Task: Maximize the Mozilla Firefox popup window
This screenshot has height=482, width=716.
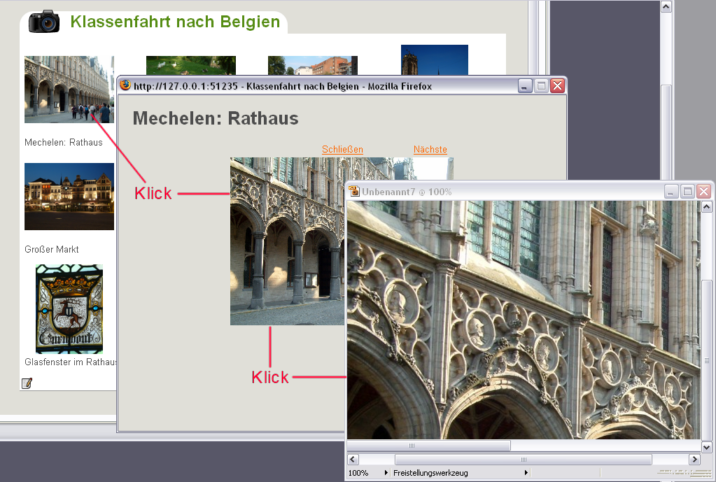Action: click(541, 86)
